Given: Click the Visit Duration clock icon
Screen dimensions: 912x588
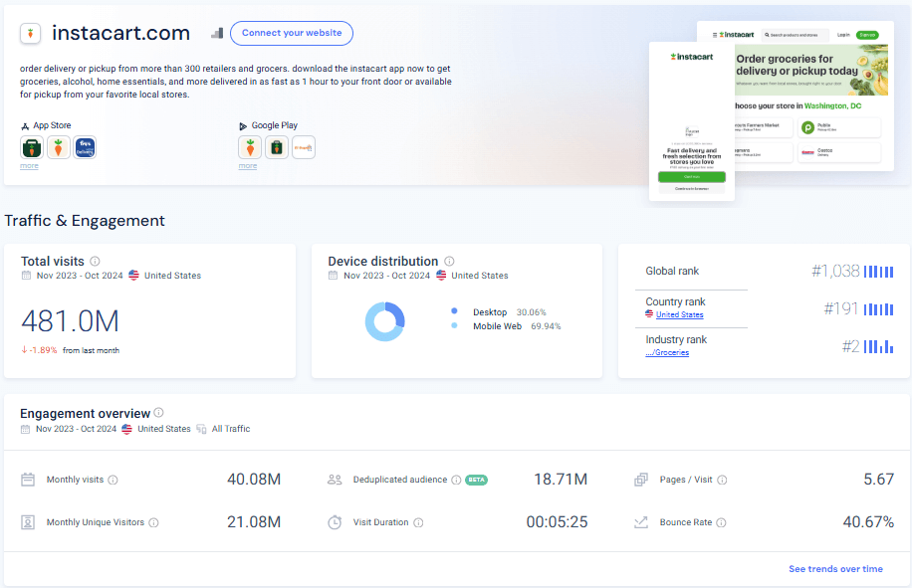Looking at the screenshot, I should [333, 521].
